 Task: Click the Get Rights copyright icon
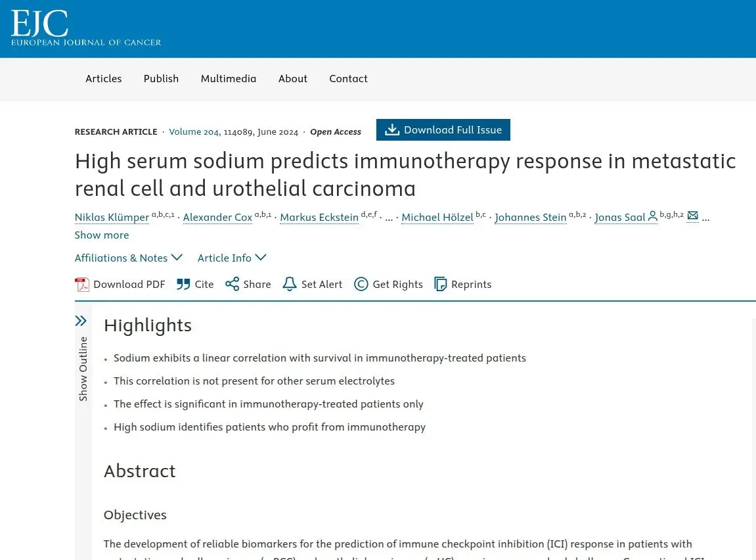tap(361, 284)
